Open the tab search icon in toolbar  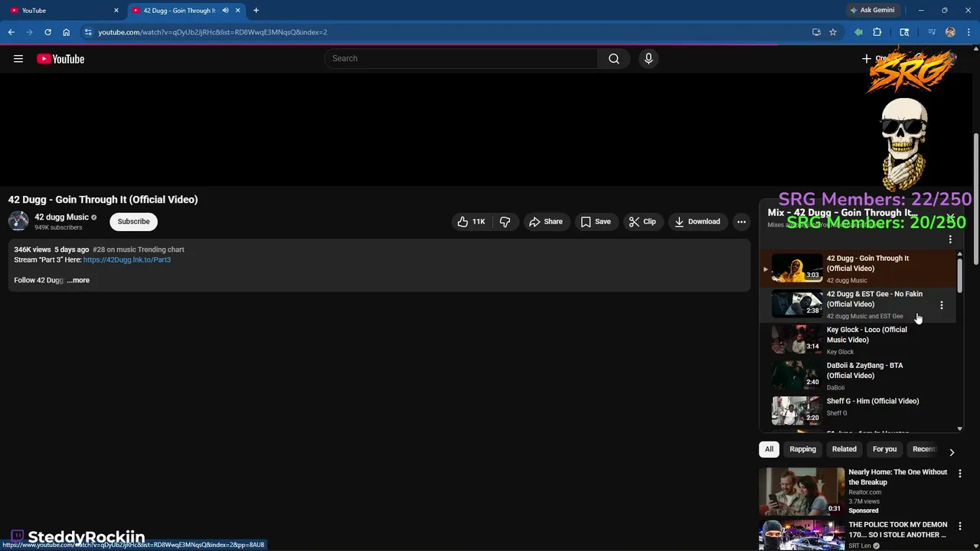[x=904, y=32]
